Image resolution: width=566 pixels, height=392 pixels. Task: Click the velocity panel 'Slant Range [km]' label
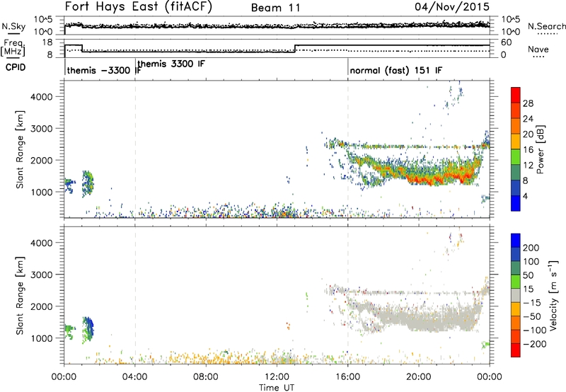(20, 296)
